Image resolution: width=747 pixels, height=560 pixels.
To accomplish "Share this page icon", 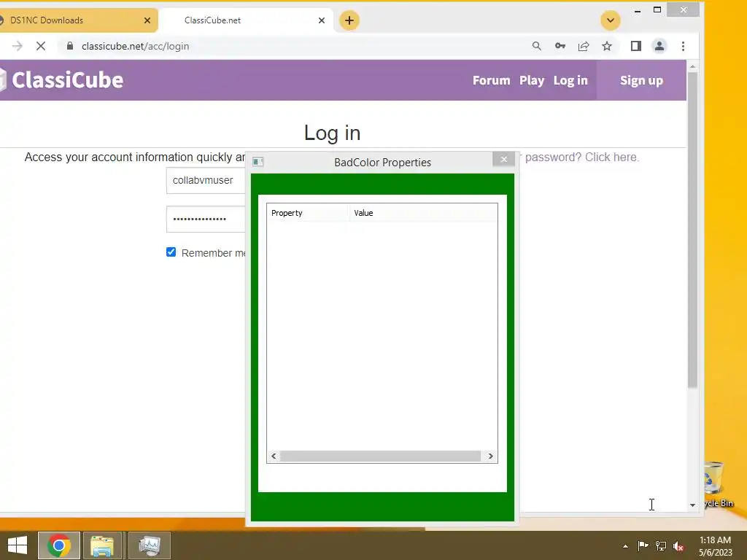I will pos(584,46).
